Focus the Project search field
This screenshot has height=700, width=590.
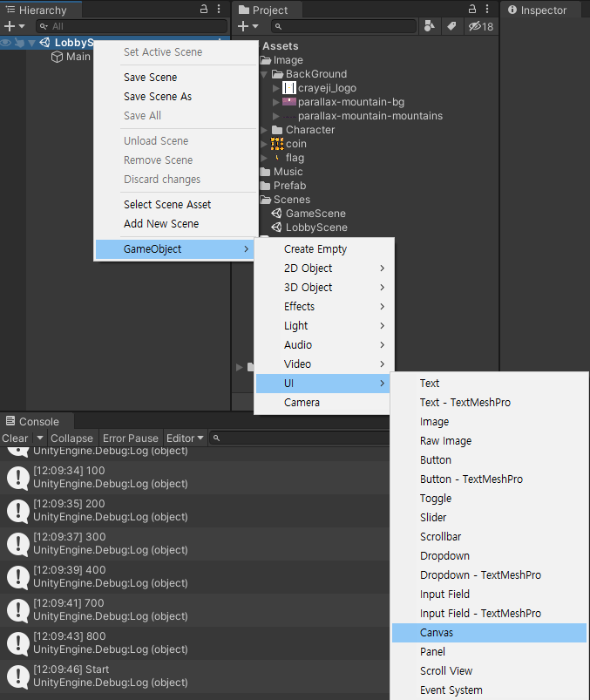(x=343, y=26)
